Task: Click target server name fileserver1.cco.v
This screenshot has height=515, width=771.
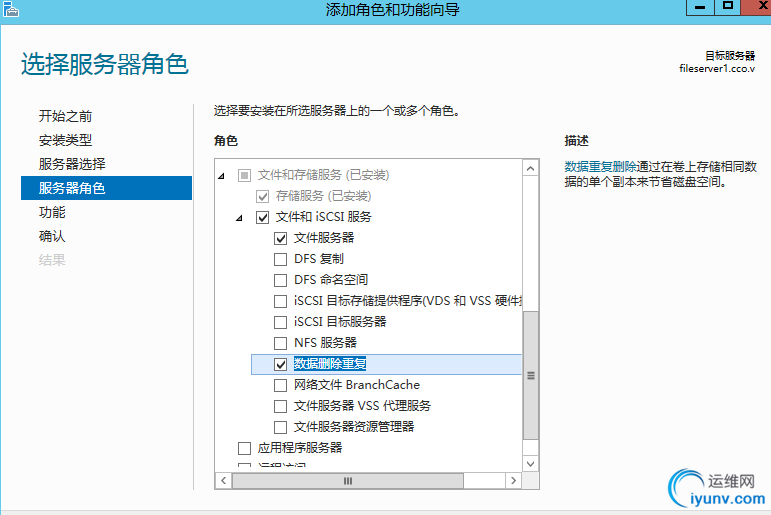Action: click(x=717, y=69)
